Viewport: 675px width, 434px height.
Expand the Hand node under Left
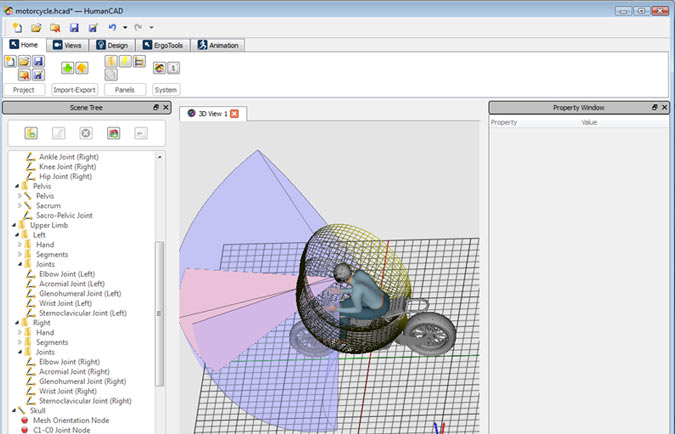point(21,245)
